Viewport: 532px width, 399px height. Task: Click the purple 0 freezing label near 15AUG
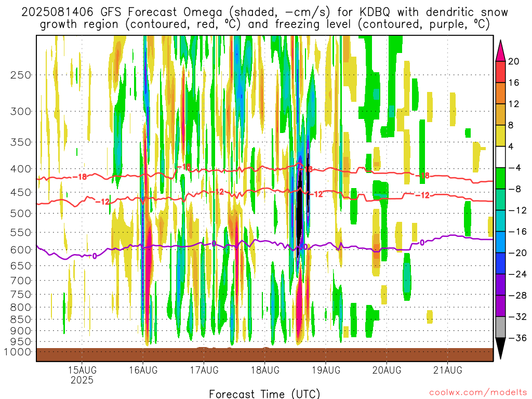point(95,256)
